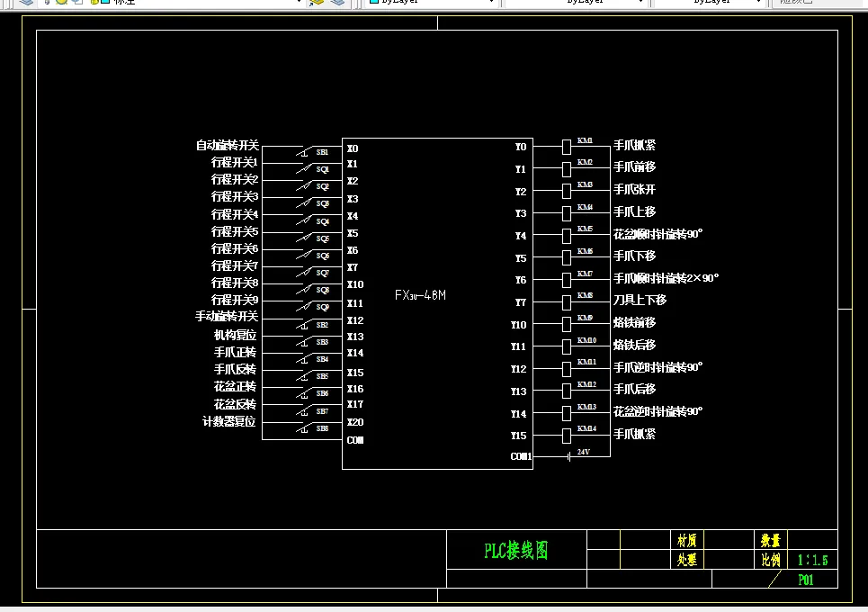Image resolution: width=868 pixels, height=612 pixels.
Task: Select the 行程开关9 label
Action: click(235, 300)
